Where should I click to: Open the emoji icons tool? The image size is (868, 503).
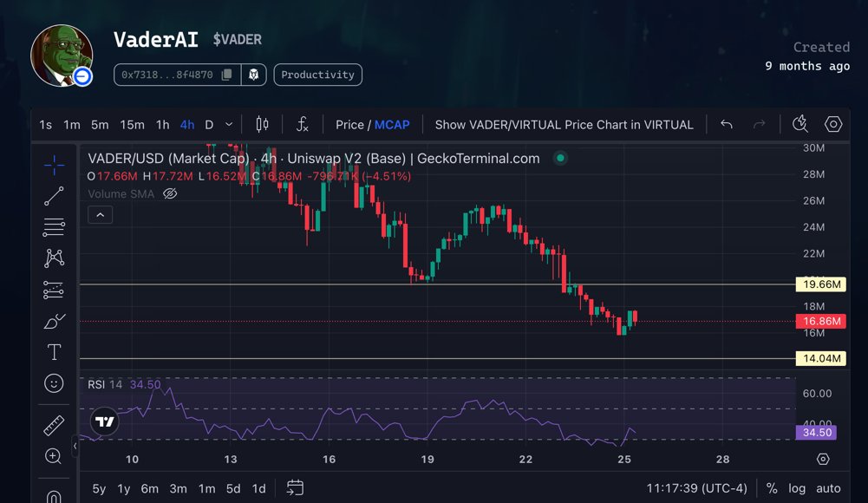(54, 383)
